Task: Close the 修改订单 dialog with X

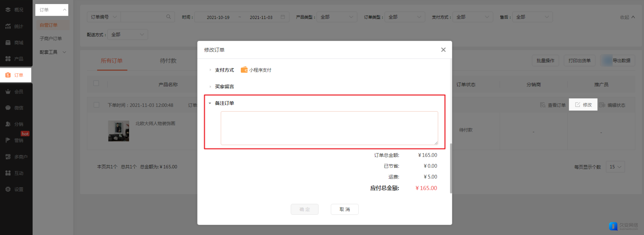Action: click(443, 50)
